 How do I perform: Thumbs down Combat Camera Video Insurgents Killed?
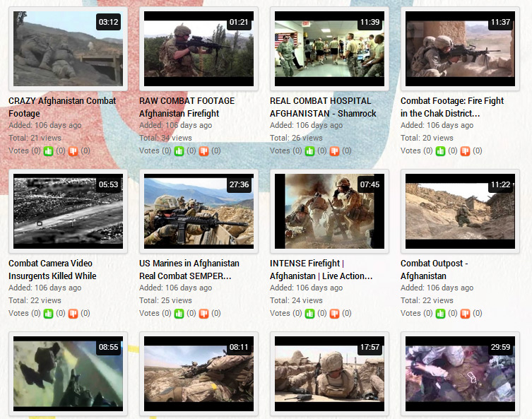pos(73,314)
